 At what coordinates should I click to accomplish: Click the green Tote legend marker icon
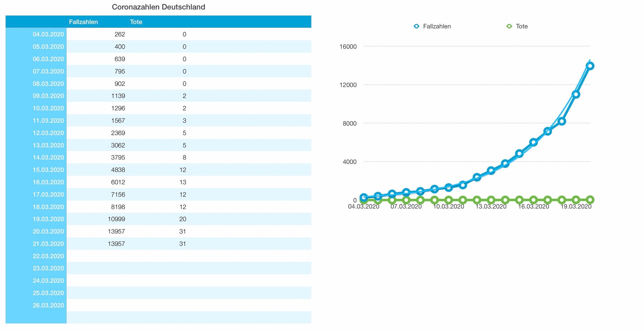coord(509,26)
